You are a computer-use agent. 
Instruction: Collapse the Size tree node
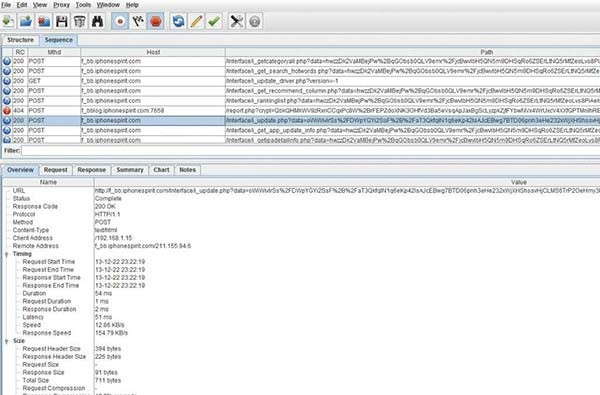[7, 341]
